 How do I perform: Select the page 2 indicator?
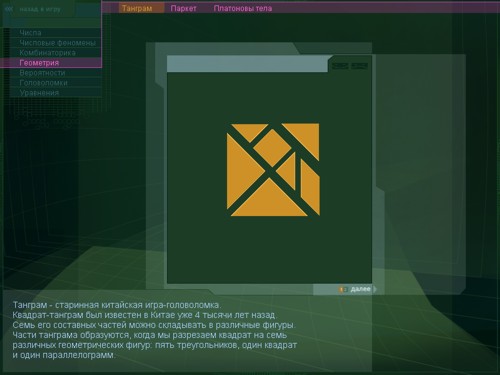coord(345,289)
